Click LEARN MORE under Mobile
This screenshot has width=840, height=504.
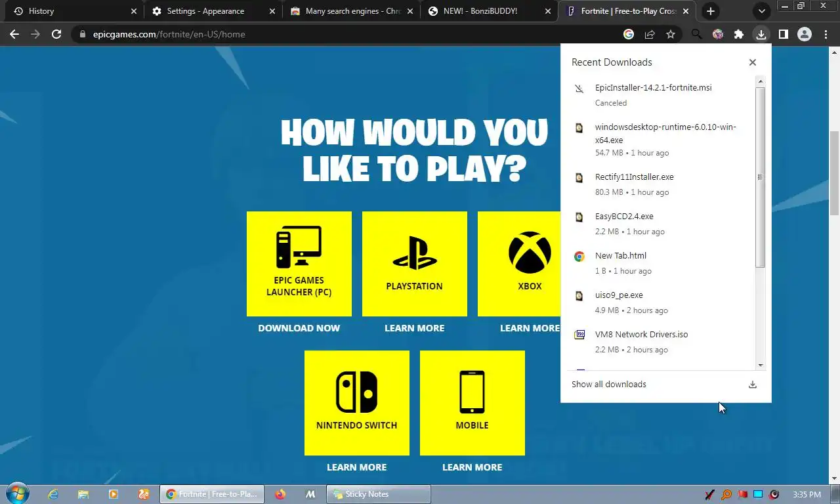(472, 467)
